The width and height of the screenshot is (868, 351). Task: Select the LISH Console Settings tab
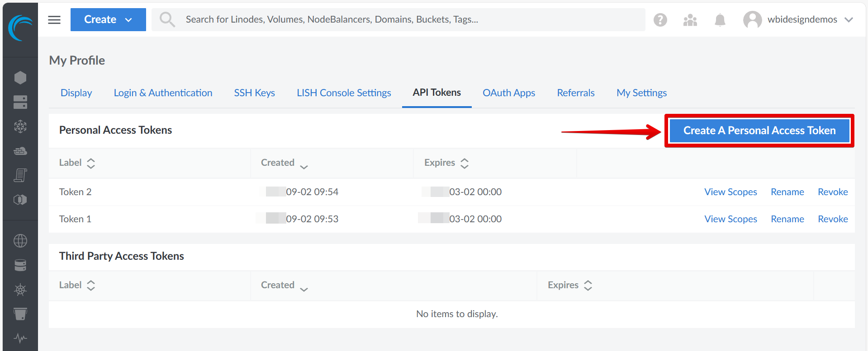tap(344, 93)
